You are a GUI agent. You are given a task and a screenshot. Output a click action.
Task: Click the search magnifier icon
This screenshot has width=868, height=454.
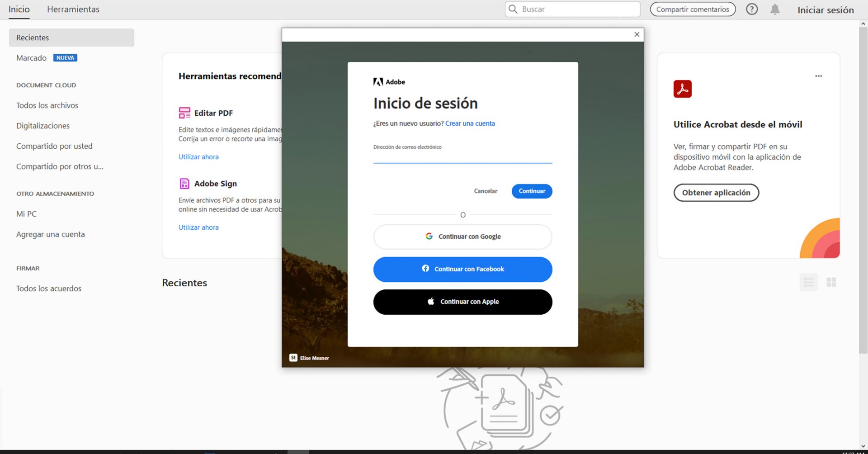pos(513,9)
